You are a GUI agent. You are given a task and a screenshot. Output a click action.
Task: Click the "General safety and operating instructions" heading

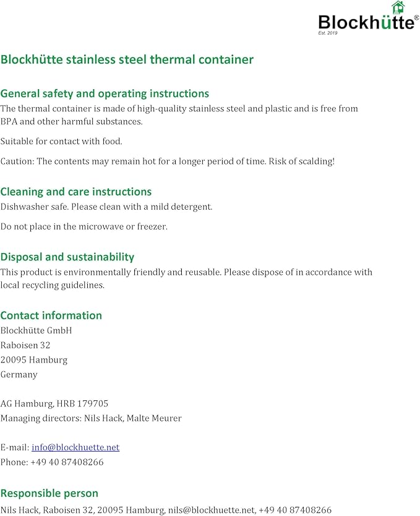[x=105, y=94]
